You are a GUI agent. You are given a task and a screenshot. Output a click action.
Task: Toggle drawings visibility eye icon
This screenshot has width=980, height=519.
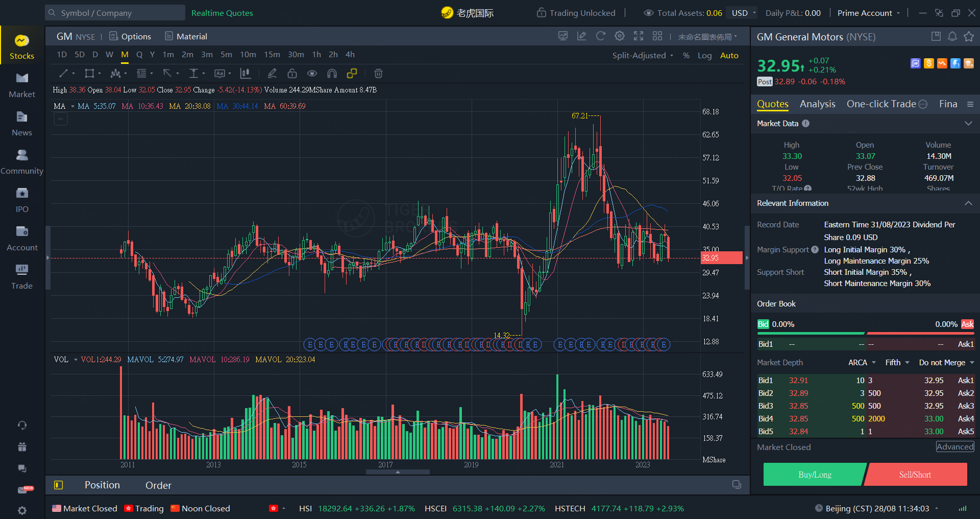(x=312, y=74)
